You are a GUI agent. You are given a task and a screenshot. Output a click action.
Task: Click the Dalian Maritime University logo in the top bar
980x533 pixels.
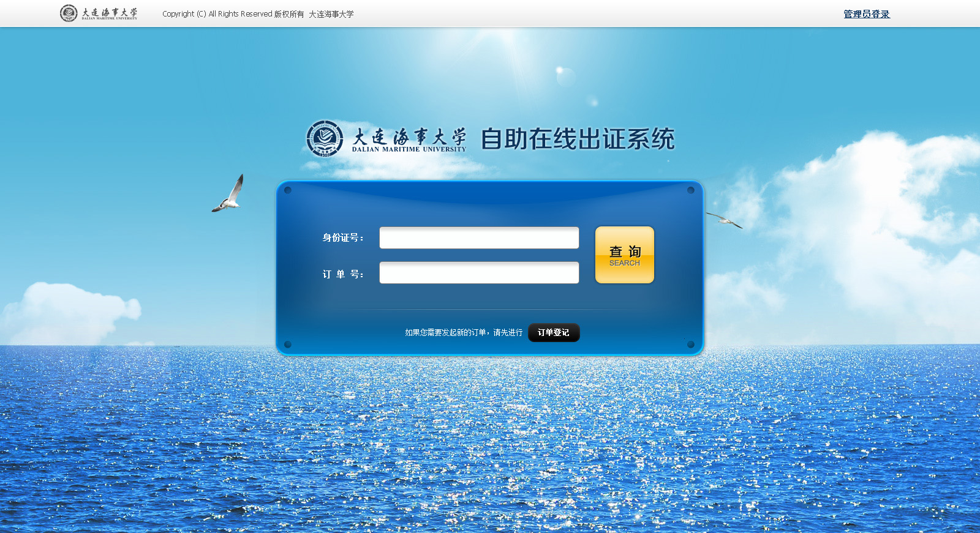(x=99, y=13)
